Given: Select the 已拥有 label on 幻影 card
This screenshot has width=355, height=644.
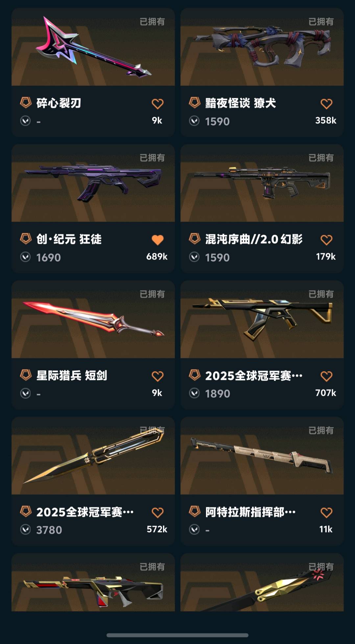Looking at the screenshot, I should tap(321, 158).
